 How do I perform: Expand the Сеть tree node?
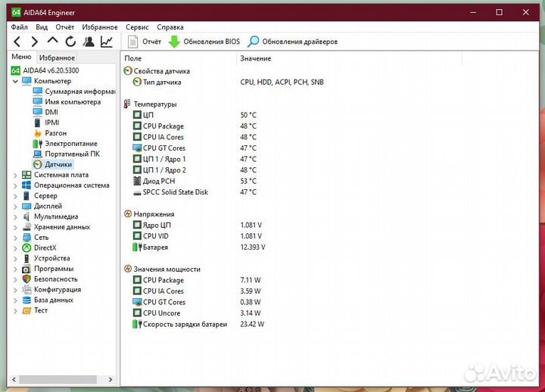click(x=15, y=238)
